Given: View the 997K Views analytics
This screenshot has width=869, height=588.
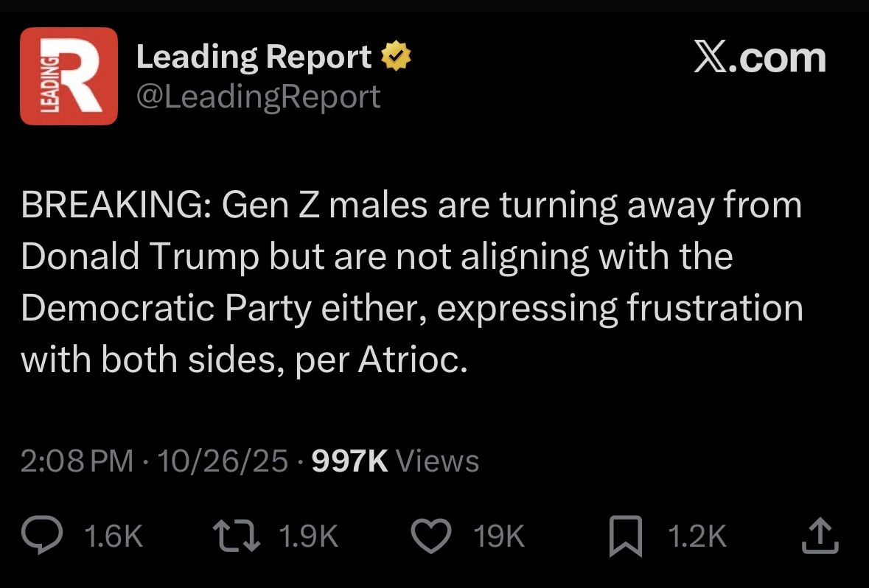Looking at the screenshot, I should 396,461.
